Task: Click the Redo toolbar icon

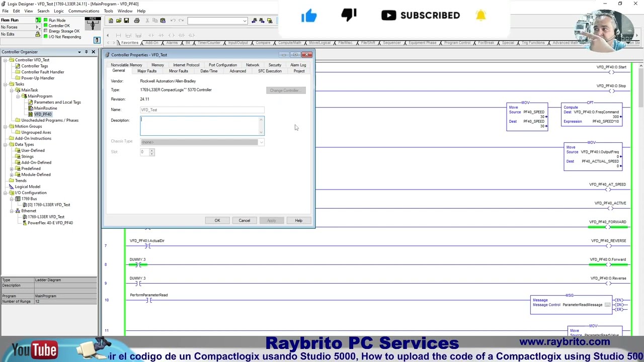Action: tap(181, 21)
